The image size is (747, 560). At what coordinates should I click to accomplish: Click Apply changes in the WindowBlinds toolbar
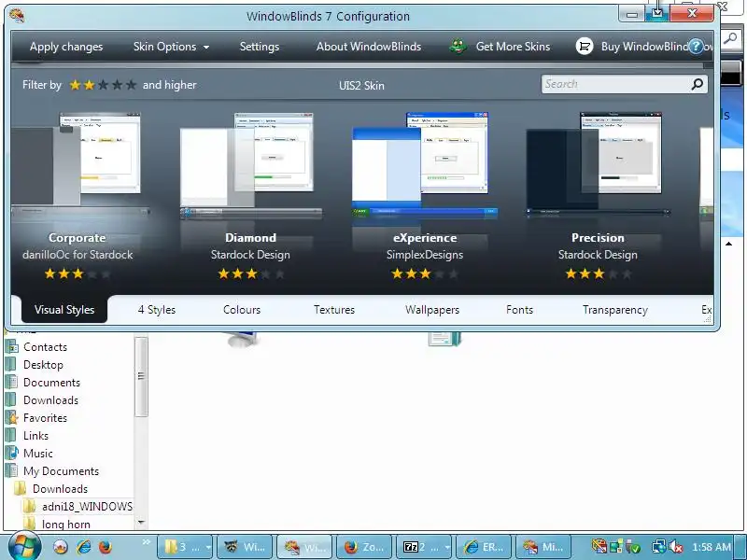tap(66, 47)
